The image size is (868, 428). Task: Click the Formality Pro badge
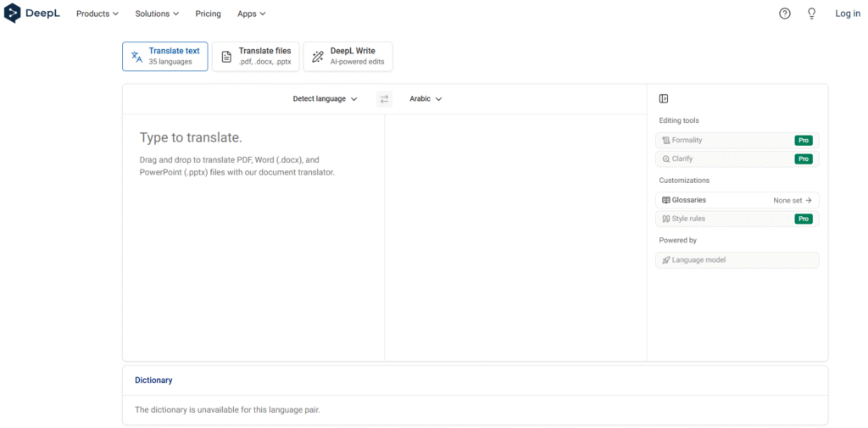click(803, 141)
